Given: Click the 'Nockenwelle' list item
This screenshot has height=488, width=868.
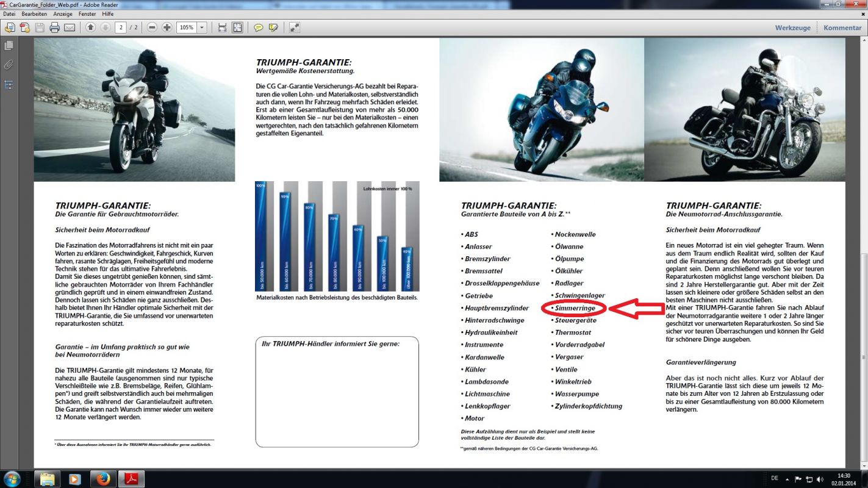Looking at the screenshot, I should coord(573,234).
